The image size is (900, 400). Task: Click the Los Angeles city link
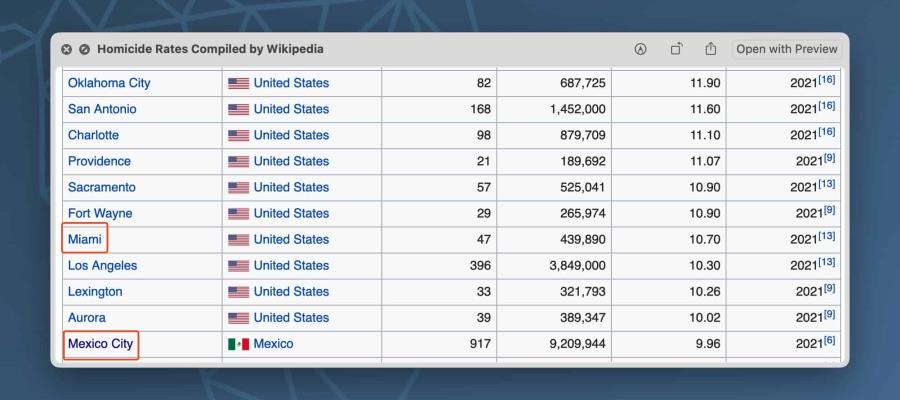coord(102,266)
